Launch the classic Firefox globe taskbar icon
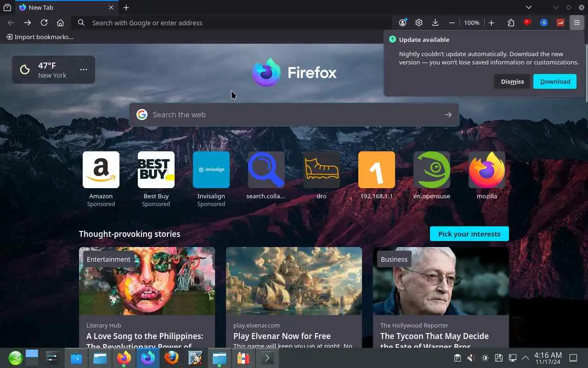The width and height of the screenshot is (588, 368). pos(171,358)
